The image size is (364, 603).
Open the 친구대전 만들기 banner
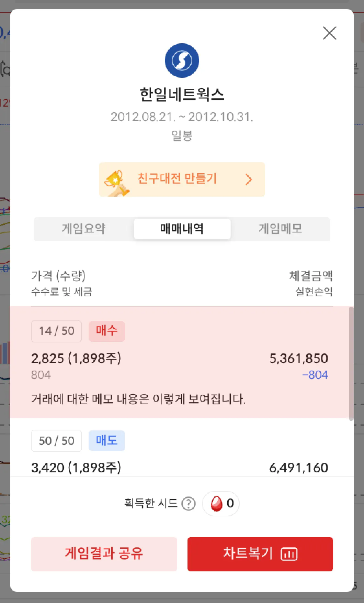[x=182, y=179]
